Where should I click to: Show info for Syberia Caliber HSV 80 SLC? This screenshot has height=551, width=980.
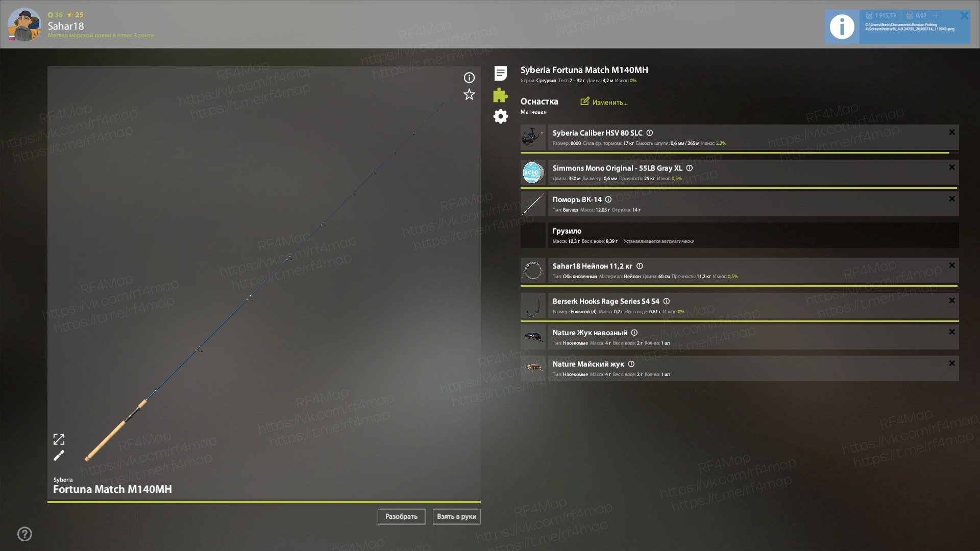[650, 133]
